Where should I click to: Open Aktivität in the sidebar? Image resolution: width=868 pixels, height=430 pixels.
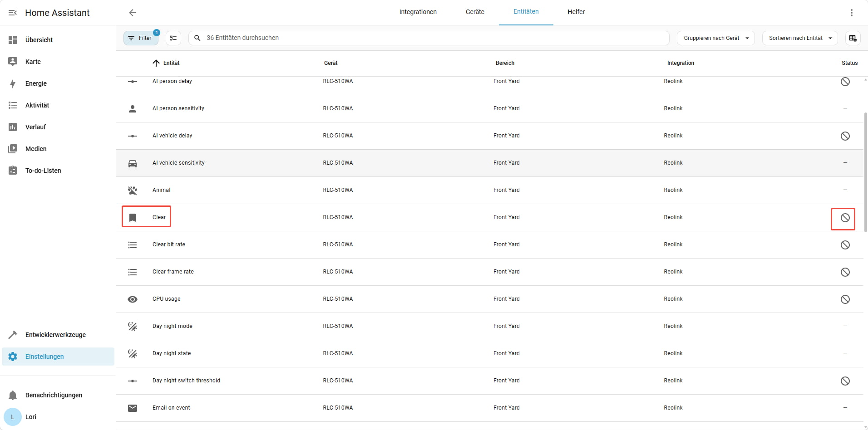coord(58,105)
